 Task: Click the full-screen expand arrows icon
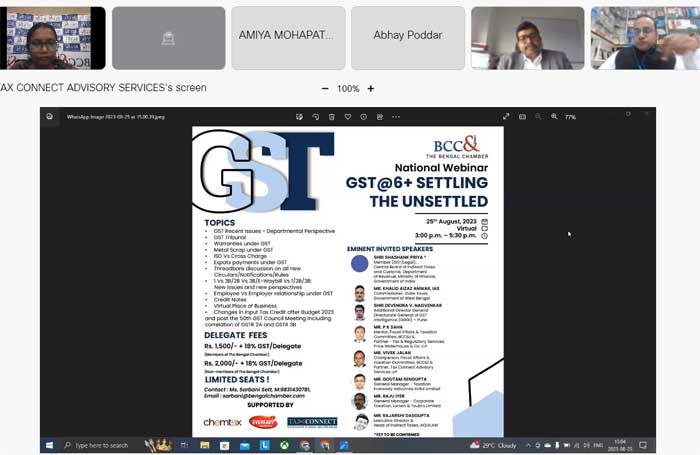506,117
